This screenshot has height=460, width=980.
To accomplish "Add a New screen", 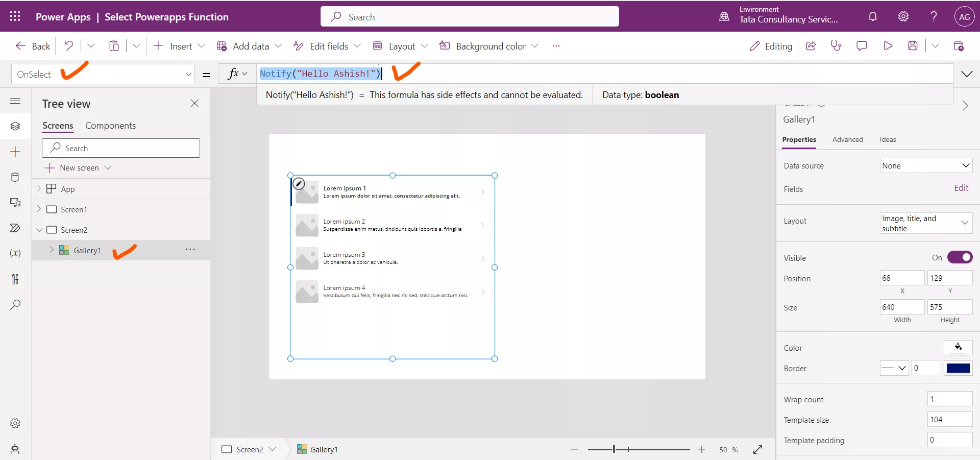I will click(x=78, y=168).
